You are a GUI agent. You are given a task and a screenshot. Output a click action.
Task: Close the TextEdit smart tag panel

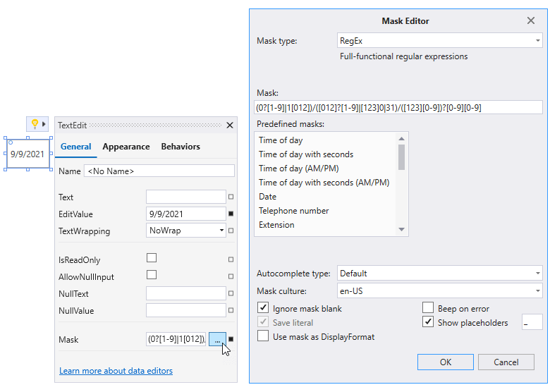[x=229, y=125]
